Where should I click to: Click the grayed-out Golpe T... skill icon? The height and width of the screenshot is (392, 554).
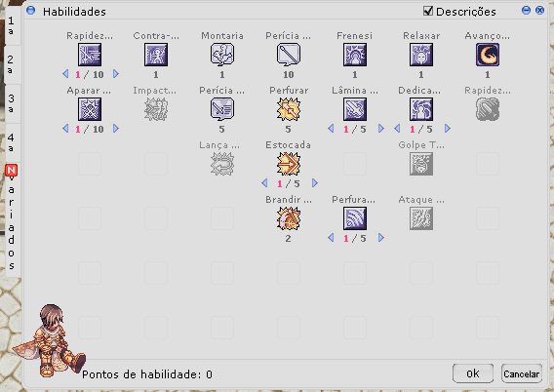point(421,164)
